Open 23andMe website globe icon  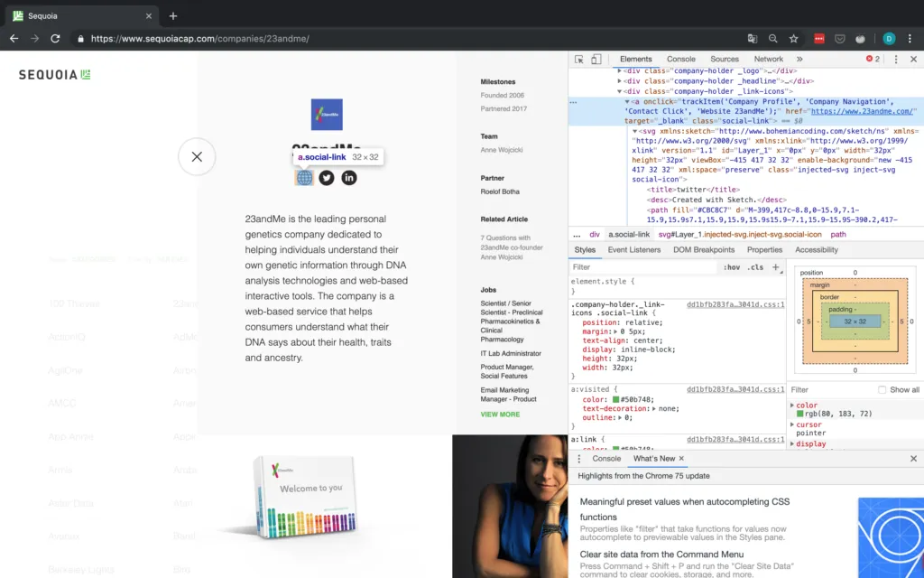(x=304, y=178)
